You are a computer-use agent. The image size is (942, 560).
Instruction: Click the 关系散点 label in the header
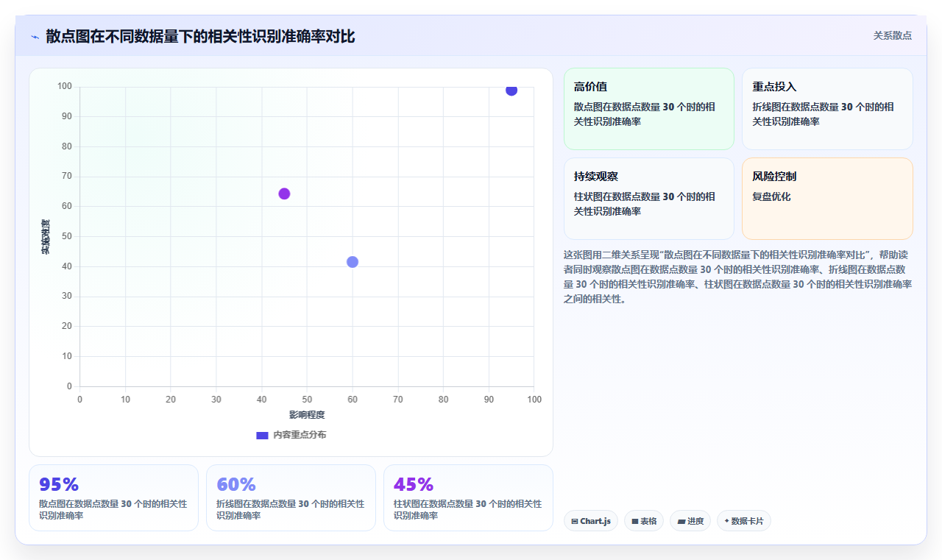click(892, 35)
